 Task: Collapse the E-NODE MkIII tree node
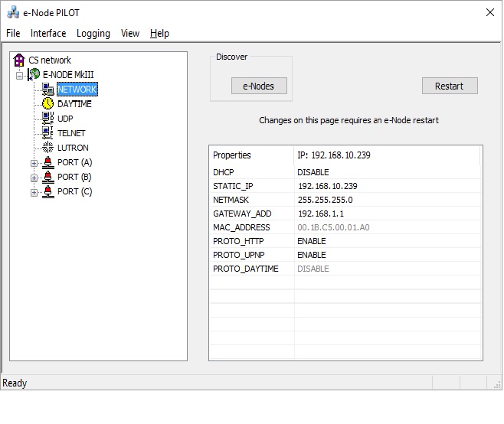19,76
